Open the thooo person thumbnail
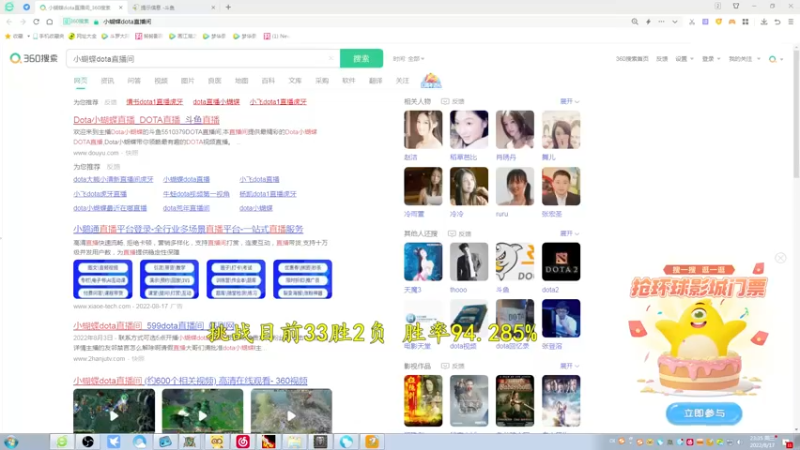 pyautogui.click(x=469, y=261)
